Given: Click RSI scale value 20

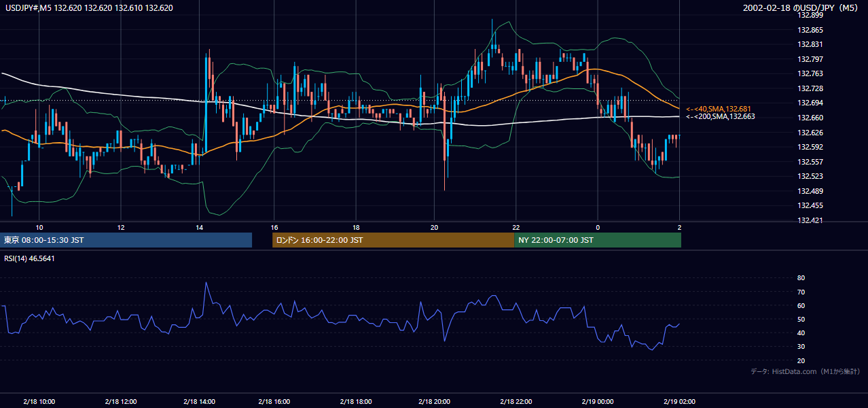Looking at the screenshot, I should pos(801,360).
